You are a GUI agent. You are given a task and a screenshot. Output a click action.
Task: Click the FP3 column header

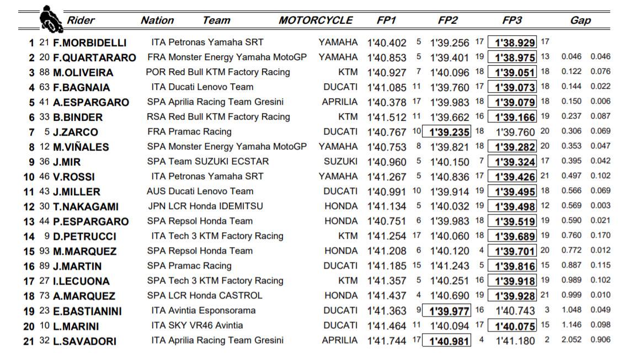[512, 20]
